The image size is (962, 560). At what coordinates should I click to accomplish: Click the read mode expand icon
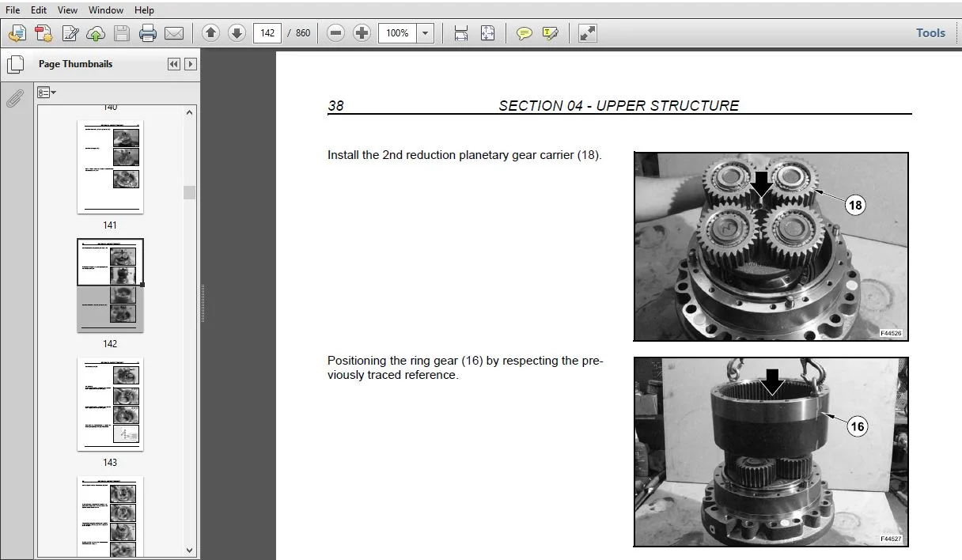pyautogui.click(x=587, y=33)
